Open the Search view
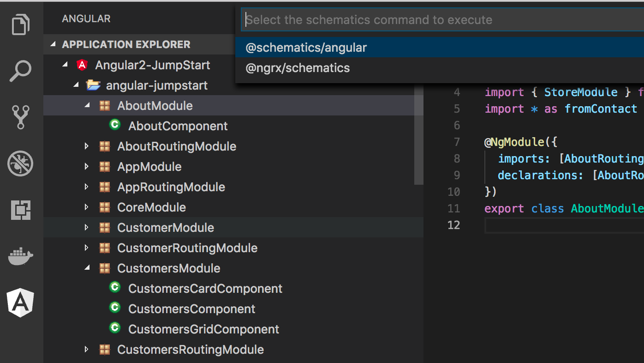 pos(20,71)
